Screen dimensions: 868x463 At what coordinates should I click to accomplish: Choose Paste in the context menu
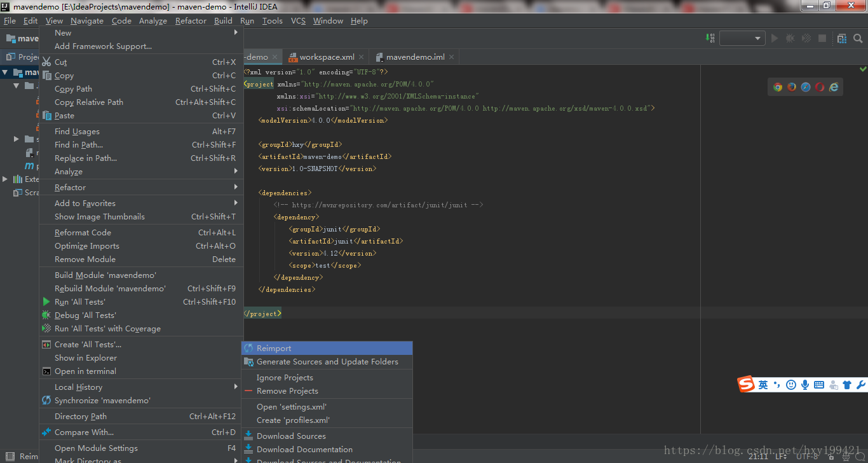pyautogui.click(x=141, y=116)
